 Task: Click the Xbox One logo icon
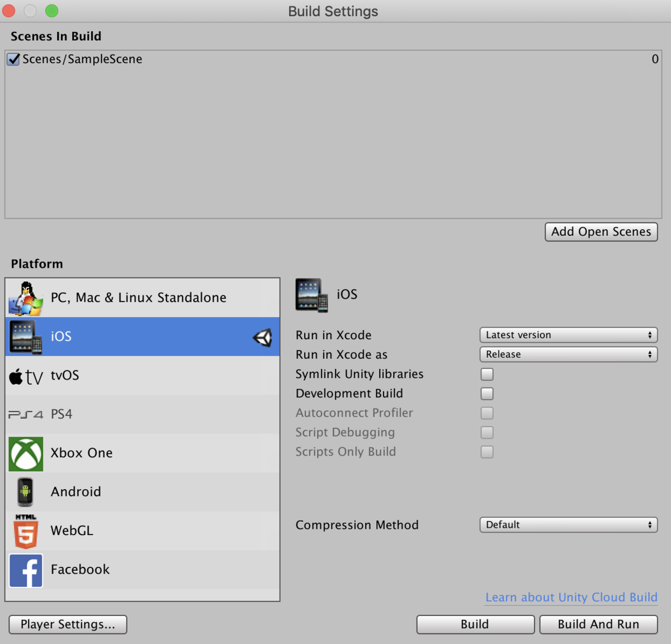point(26,454)
